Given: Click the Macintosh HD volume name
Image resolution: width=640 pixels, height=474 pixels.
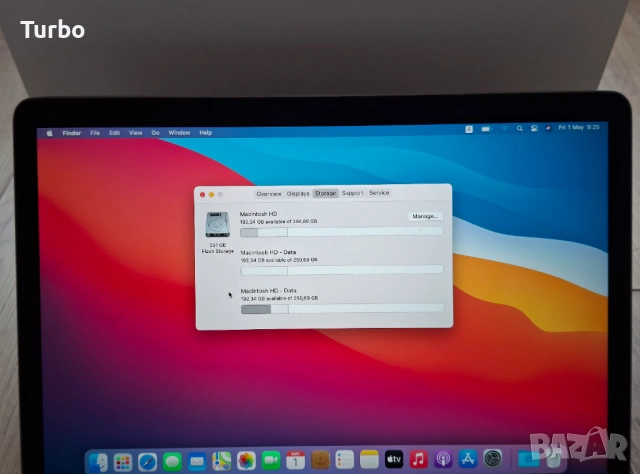Looking at the screenshot, I should coord(258,214).
